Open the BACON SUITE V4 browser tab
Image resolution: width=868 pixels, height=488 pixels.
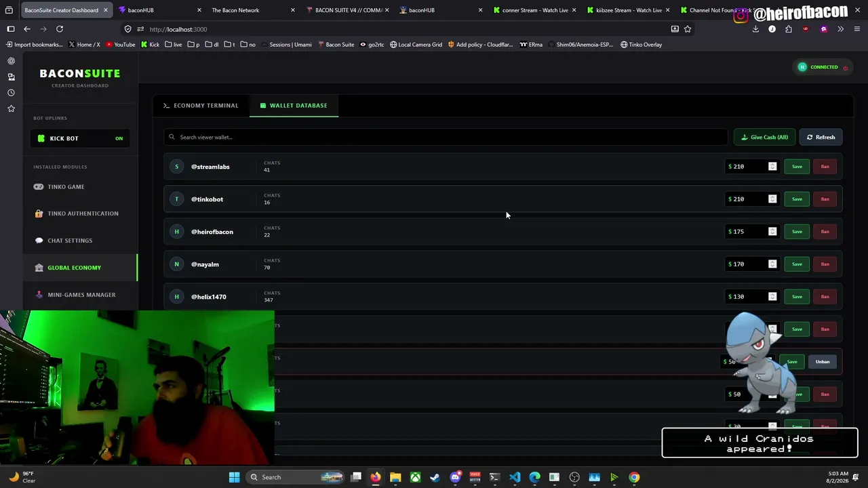[x=346, y=10]
